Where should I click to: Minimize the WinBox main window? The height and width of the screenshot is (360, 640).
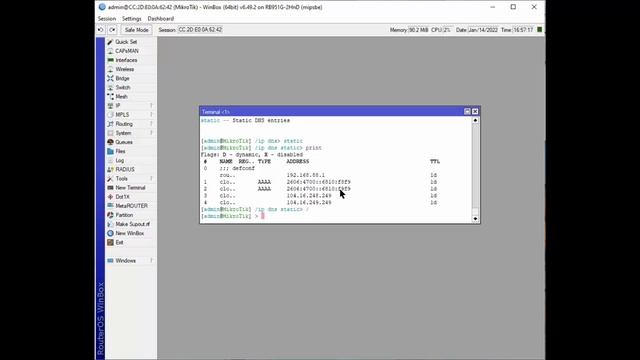click(x=493, y=7)
